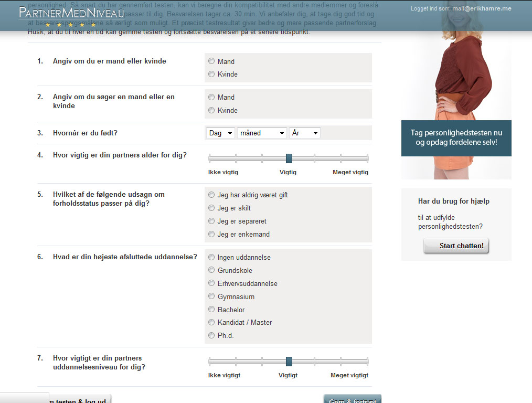Choose Kvinde as the gender you seek
The image size is (532, 403).
click(x=211, y=110)
